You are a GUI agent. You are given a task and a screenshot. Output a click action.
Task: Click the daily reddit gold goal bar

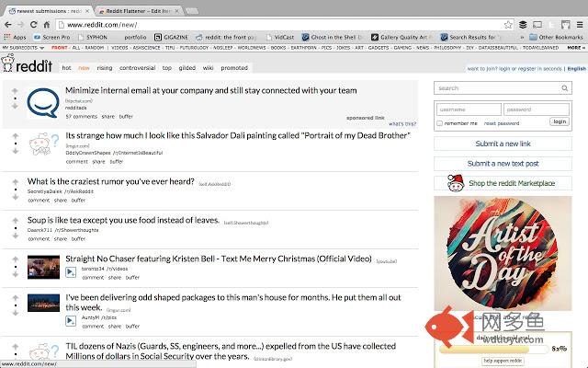pos(494,350)
